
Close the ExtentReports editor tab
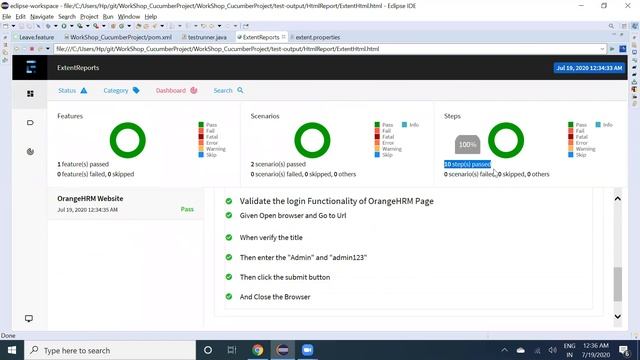284,37
